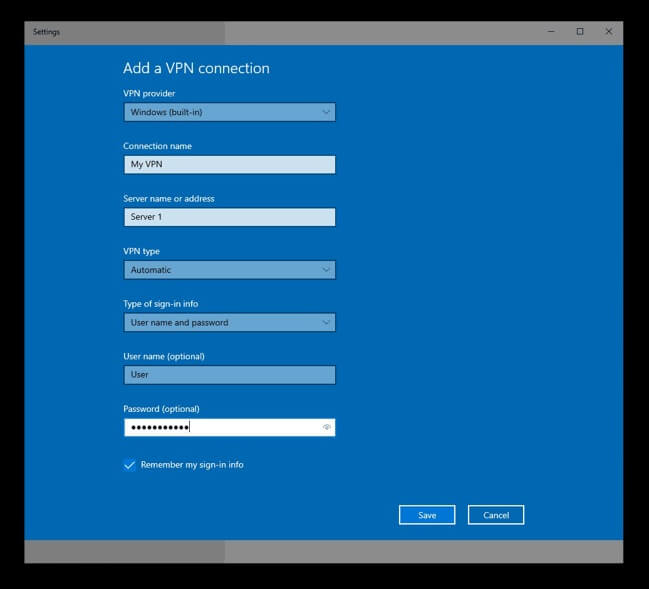Focus the Server name or address field

coord(229,217)
